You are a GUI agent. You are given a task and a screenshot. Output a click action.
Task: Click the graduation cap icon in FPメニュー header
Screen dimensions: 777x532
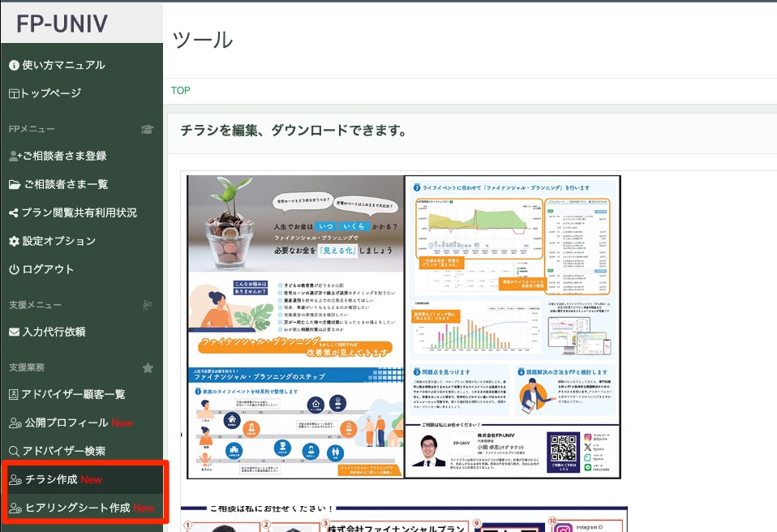[147, 129]
